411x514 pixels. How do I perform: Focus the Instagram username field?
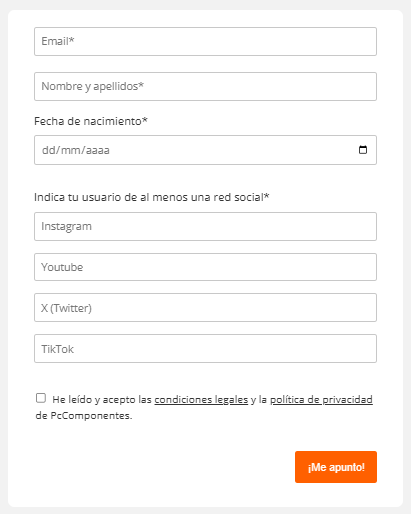[205, 226]
